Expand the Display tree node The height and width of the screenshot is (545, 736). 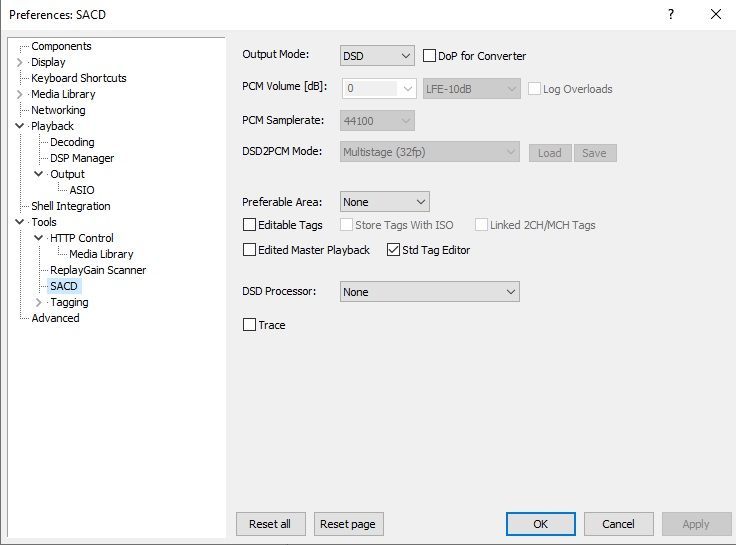point(20,62)
